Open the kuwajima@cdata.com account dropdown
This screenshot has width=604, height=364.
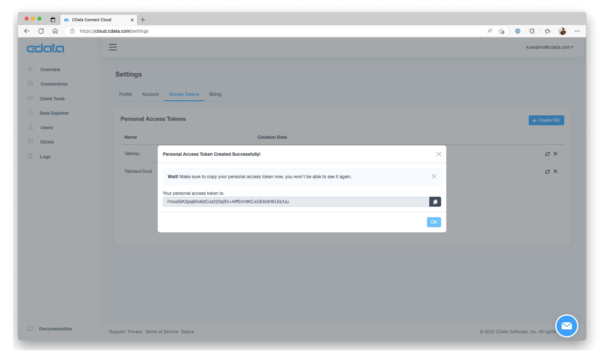click(549, 47)
